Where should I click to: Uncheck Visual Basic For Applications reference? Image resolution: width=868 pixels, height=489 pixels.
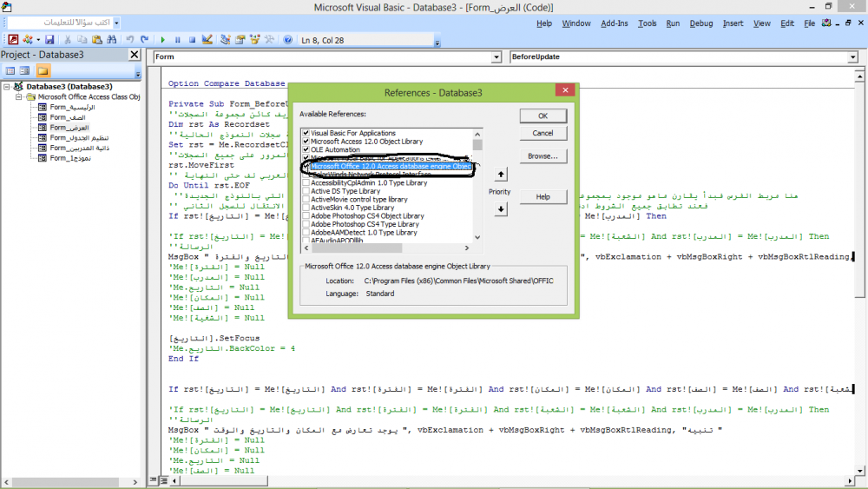pyautogui.click(x=306, y=133)
